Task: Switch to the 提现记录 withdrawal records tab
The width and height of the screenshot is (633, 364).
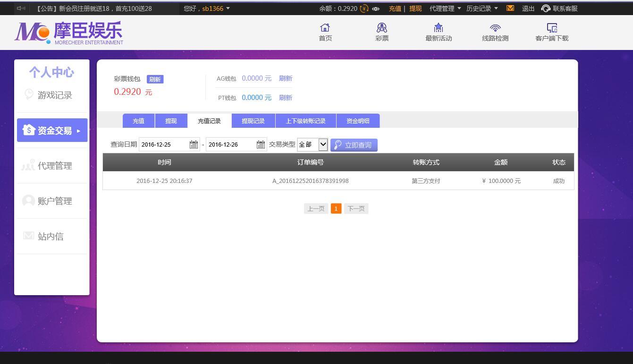Action: coord(253,121)
